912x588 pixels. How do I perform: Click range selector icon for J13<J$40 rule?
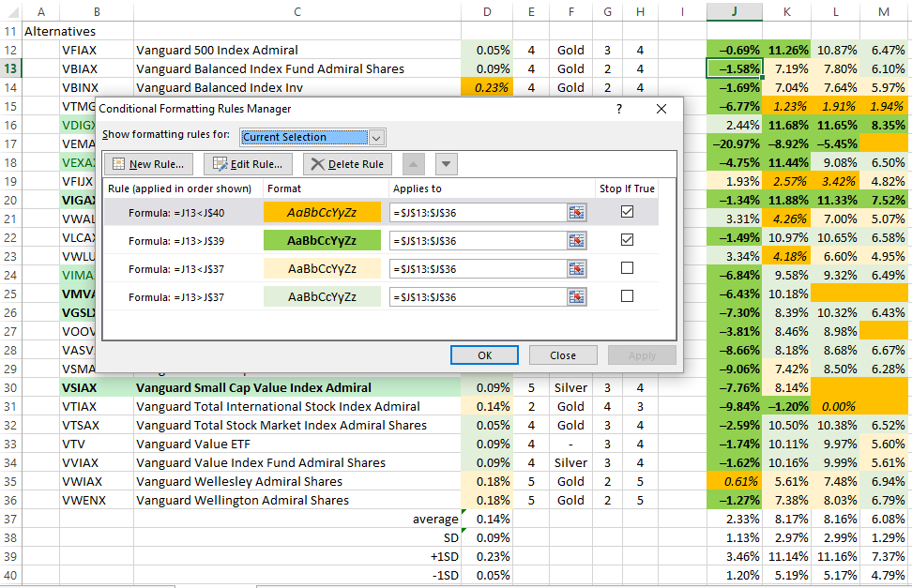coord(576,213)
